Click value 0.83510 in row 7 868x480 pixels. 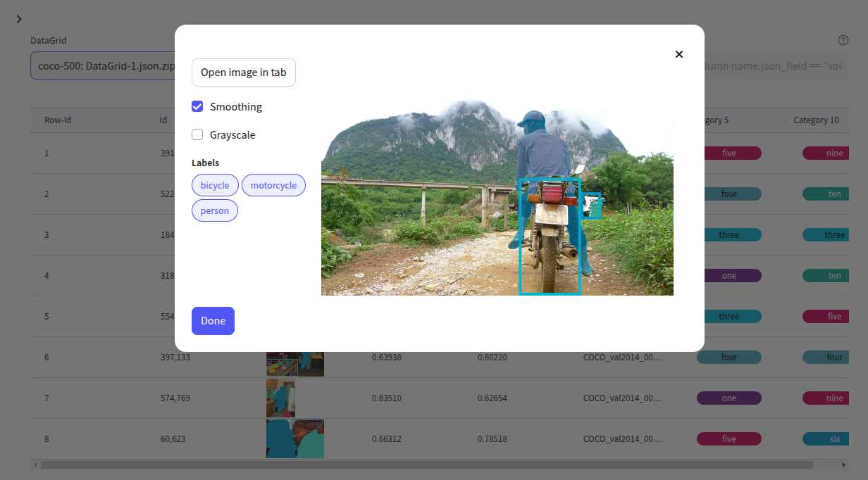coord(387,398)
